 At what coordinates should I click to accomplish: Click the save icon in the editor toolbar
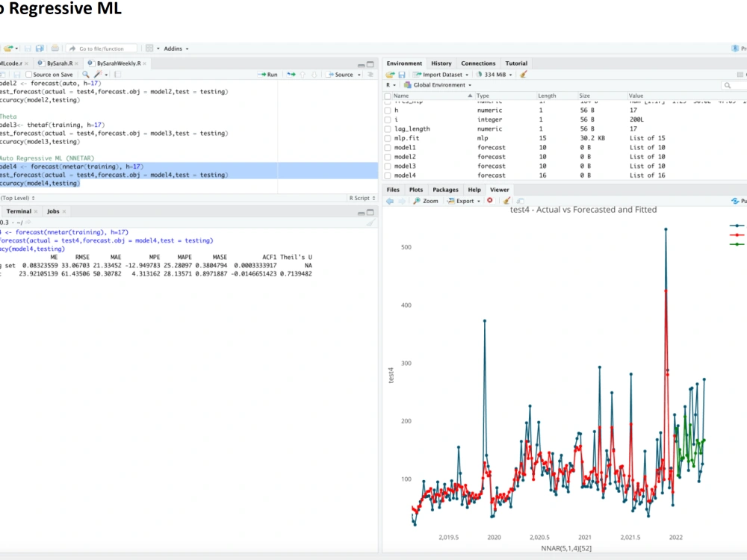pos(16,74)
